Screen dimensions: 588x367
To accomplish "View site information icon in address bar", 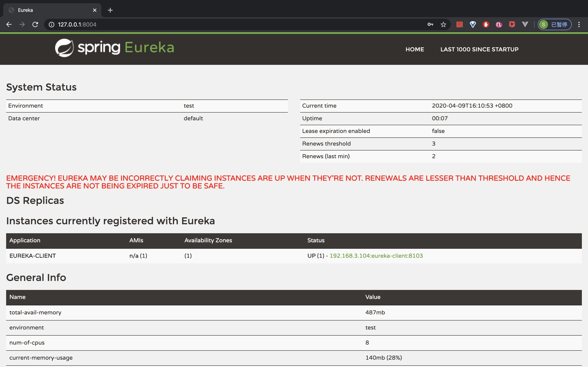I will [51, 24].
